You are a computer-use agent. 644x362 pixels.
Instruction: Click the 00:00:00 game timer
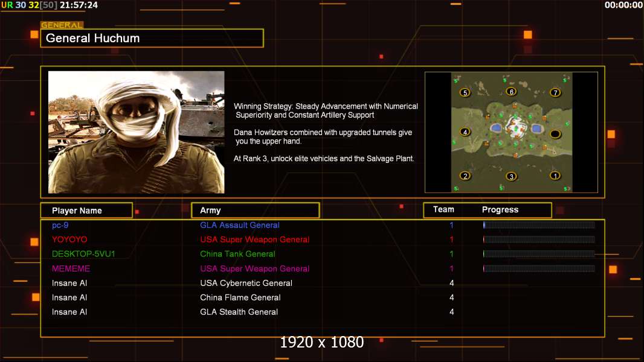pyautogui.click(x=623, y=5)
